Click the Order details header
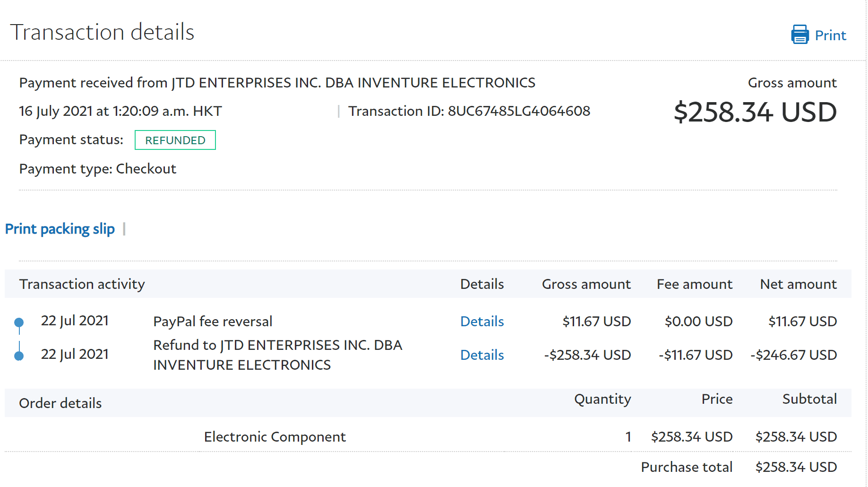This screenshot has width=868, height=487. coord(60,403)
